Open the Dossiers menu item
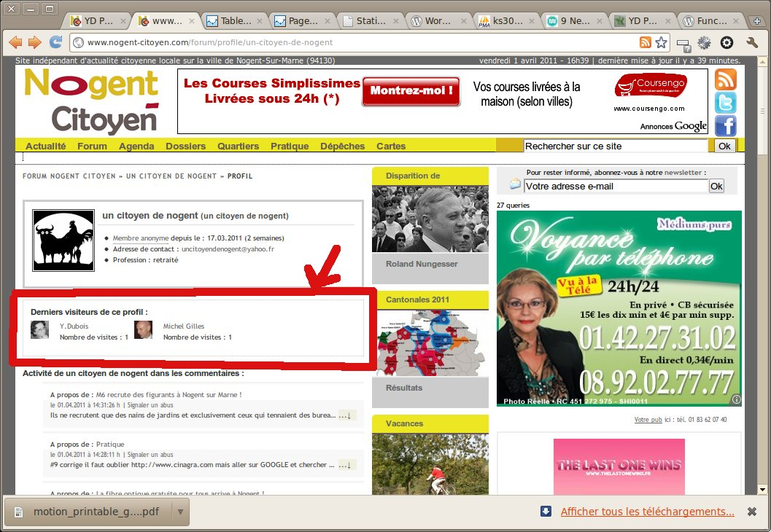The image size is (771, 532). pyautogui.click(x=185, y=146)
